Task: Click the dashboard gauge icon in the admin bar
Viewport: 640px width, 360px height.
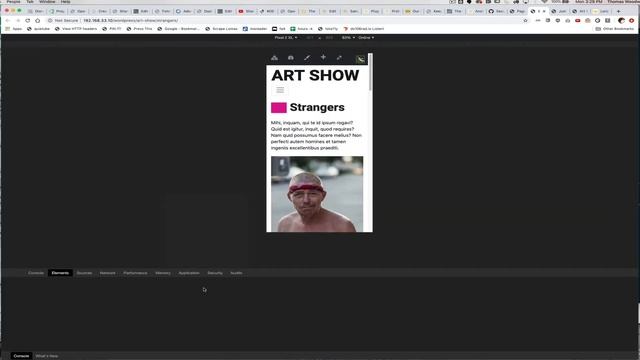Action: coord(291,58)
